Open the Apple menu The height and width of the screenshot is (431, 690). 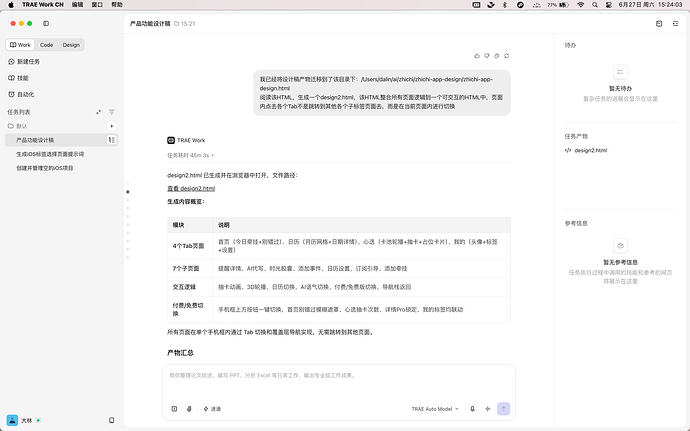11,5
